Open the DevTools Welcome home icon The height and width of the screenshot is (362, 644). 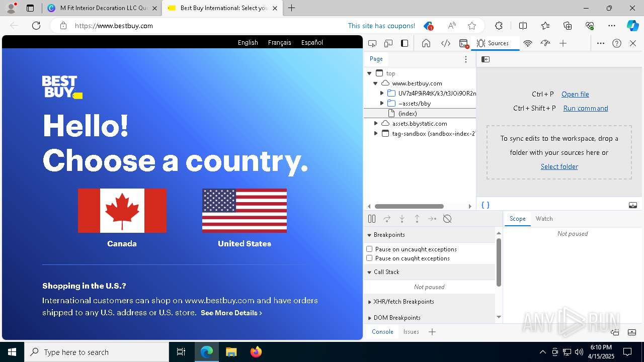pos(426,43)
